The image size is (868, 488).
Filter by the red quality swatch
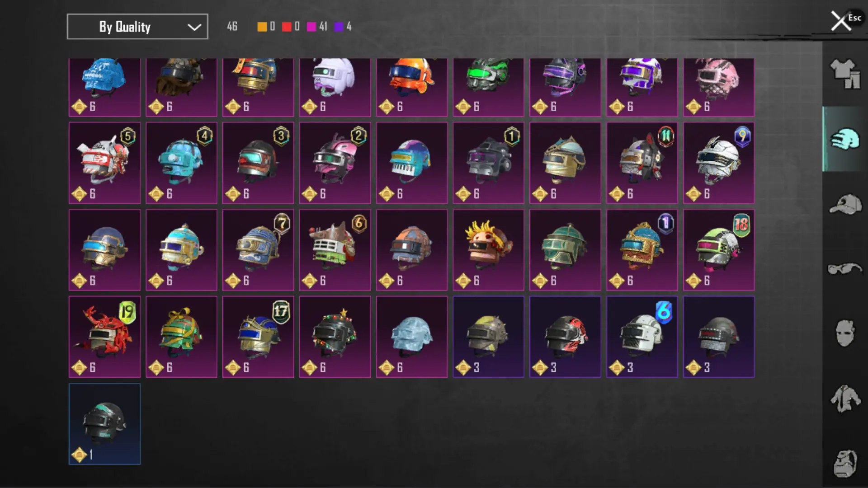pyautogui.click(x=287, y=27)
